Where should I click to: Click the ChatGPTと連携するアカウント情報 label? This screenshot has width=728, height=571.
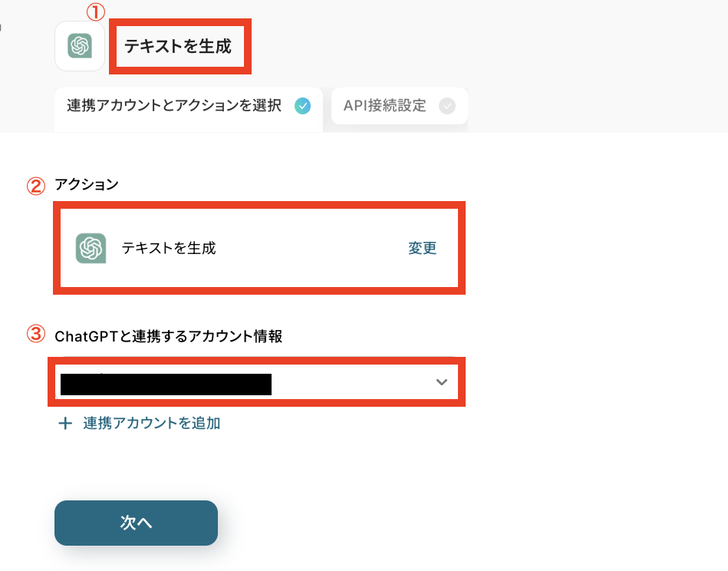pyautogui.click(x=169, y=335)
